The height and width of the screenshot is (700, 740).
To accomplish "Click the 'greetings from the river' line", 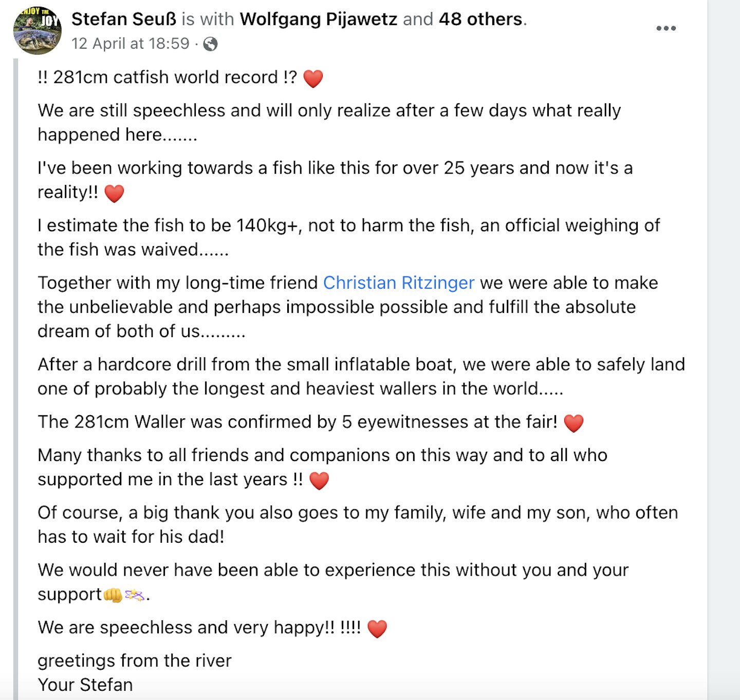I will pos(135,660).
